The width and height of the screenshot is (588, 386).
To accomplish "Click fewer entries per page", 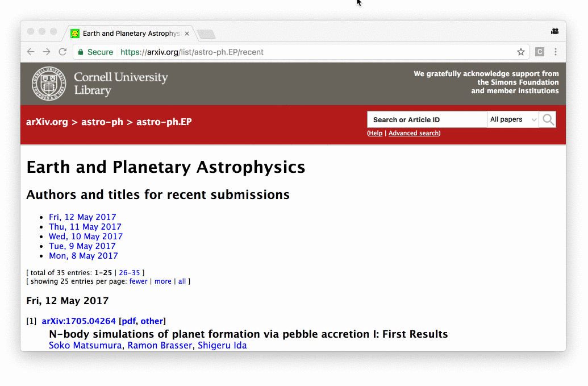I will tap(139, 281).
